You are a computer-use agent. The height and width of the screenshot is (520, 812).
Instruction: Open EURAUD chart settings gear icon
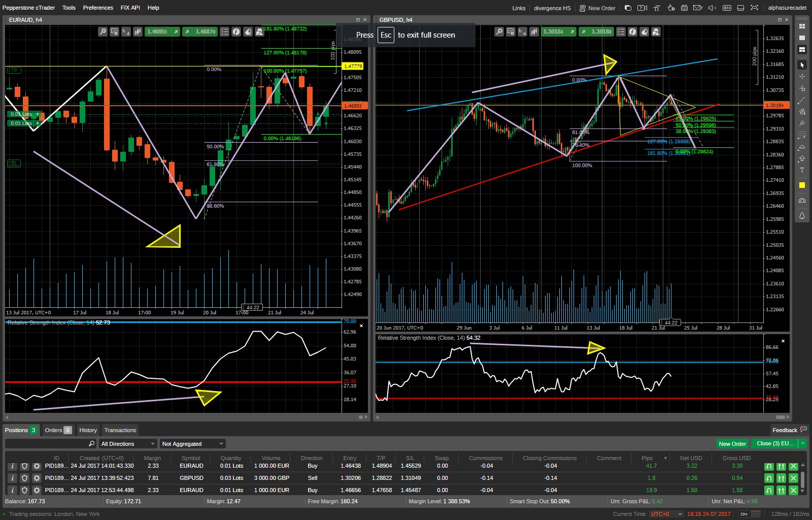click(x=114, y=31)
